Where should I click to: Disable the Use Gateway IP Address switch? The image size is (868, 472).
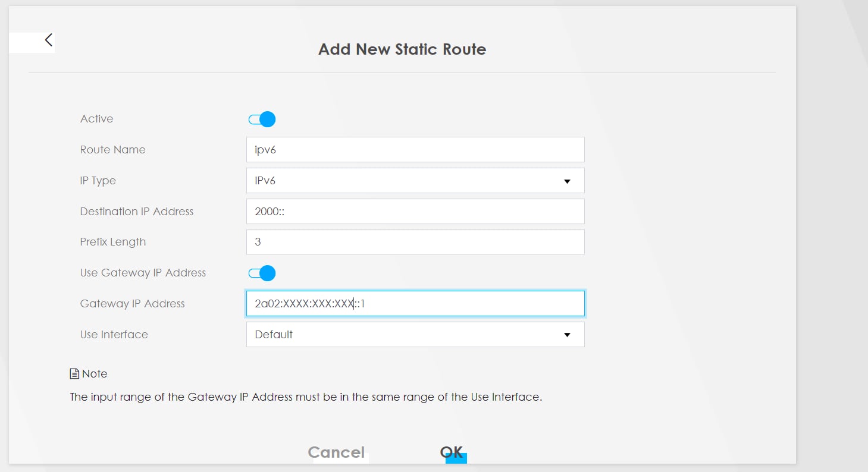pyautogui.click(x=262, y=273)
